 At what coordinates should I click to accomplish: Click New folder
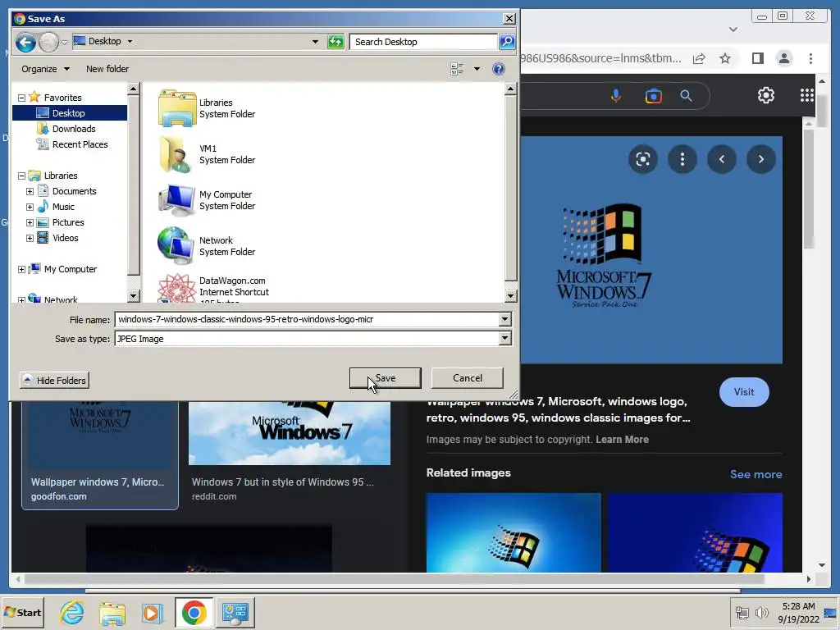pos(107,69)
